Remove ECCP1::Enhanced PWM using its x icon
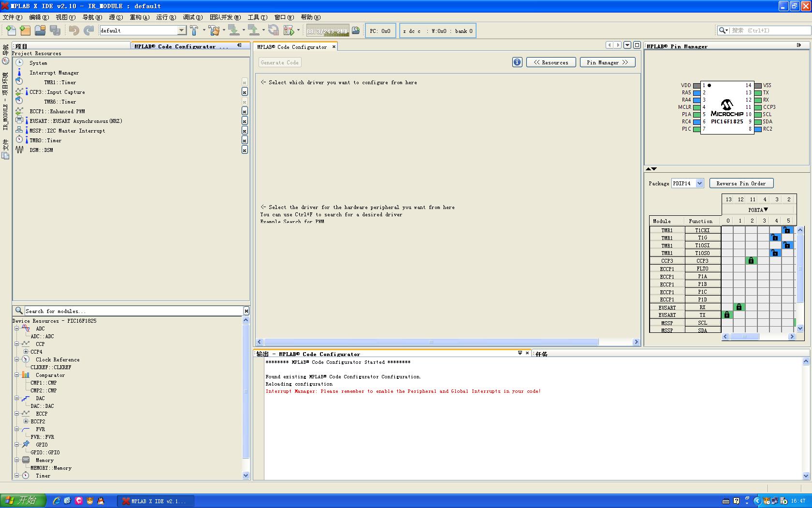 (x=245, y=111)
